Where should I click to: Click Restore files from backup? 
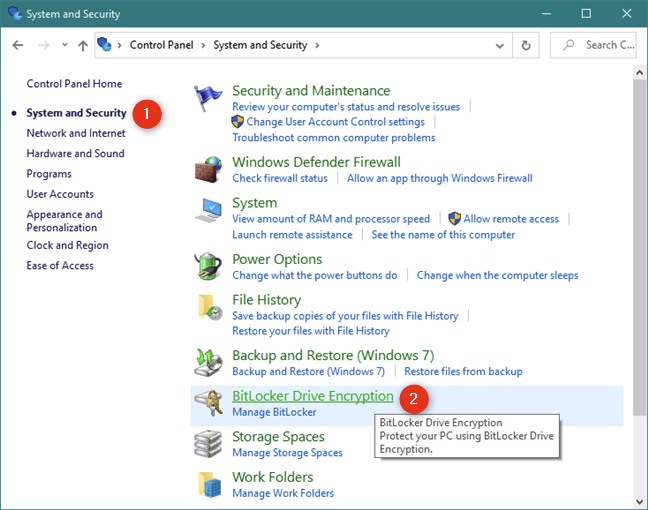(x=463, y=372)
